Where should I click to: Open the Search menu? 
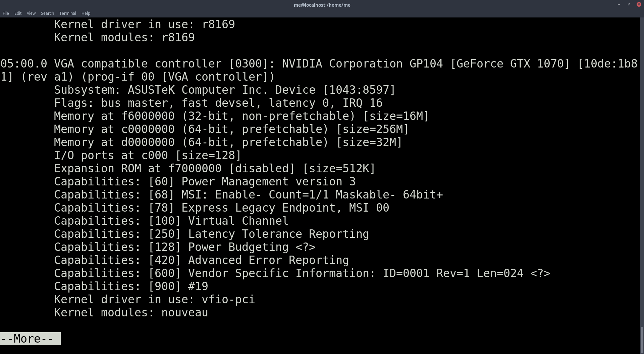click(x=47, y=13)
